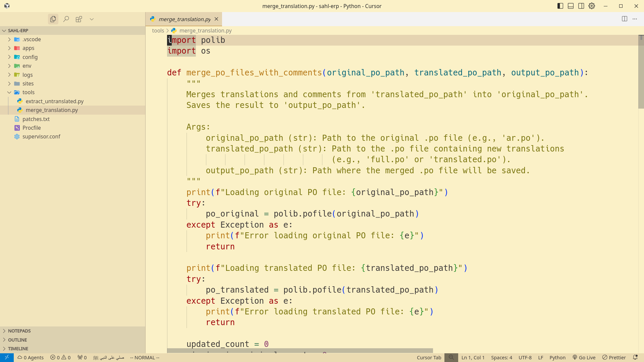The width and height of the screenshot is (644, 362).
Task: Change the Python language mode
Action: pos(557,357)
